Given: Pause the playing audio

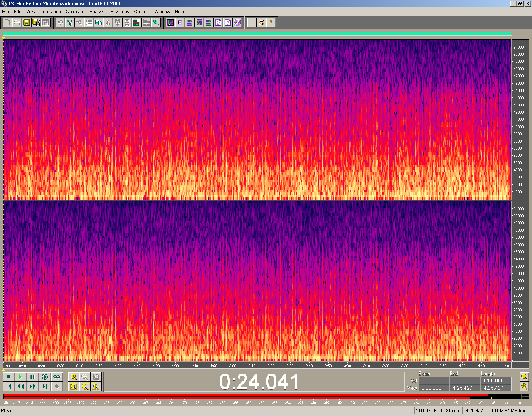Looking at the screenshot, I should click(x=32, y=377).
